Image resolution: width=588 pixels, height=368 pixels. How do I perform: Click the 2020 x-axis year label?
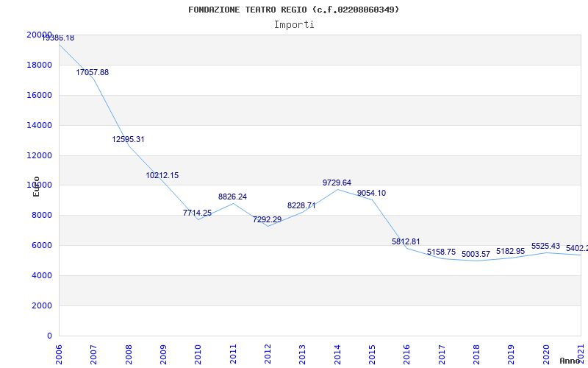point(546,355)
